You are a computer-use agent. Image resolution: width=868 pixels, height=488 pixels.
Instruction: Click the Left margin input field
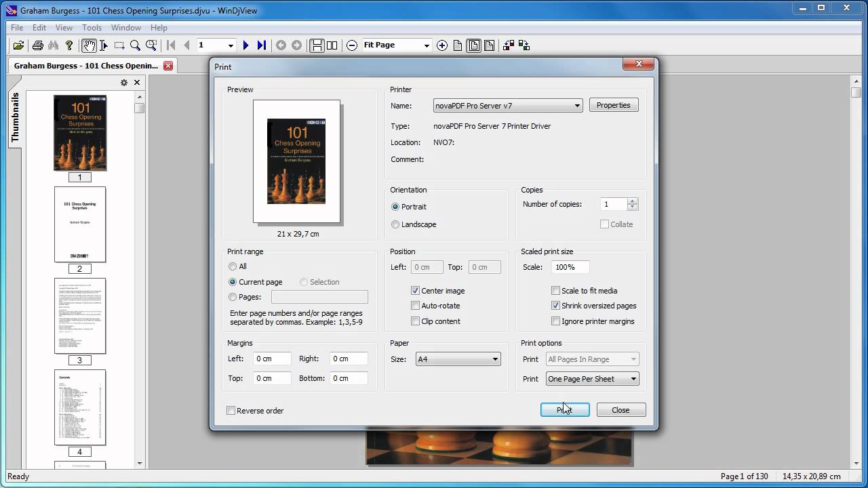[x=272, y=359]
